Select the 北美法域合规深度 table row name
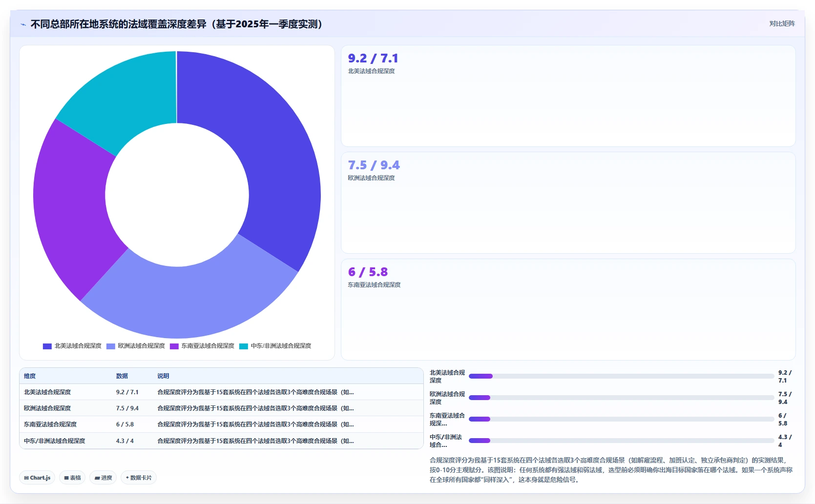815x504 pixels. click(47, 392)
